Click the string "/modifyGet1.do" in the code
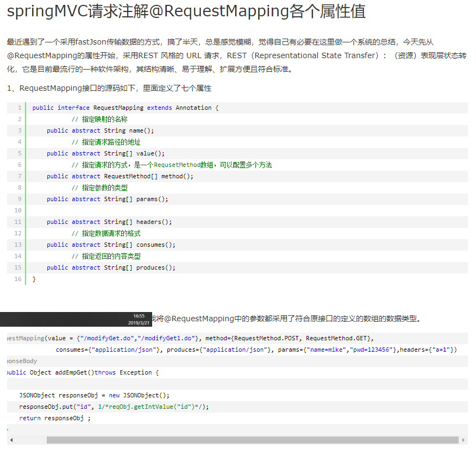Image resolution: width=476 pixels, height=449 pixels. coord(166,338)
